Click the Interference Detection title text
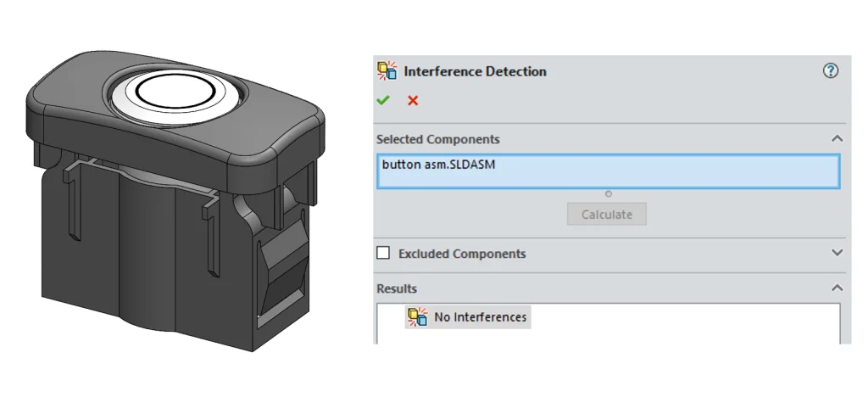The height and width of the screenshot is (414, 868). [x=475, y=71]
